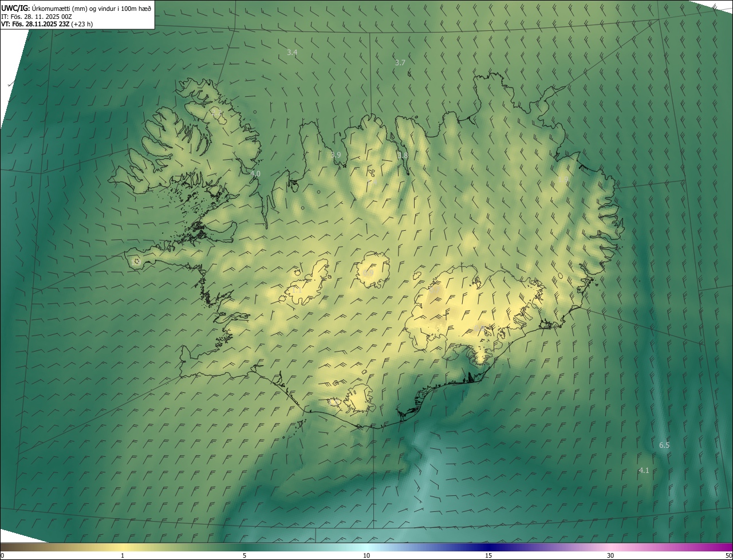Click the 1 tick on the color scale

click(x=123, y=555)
